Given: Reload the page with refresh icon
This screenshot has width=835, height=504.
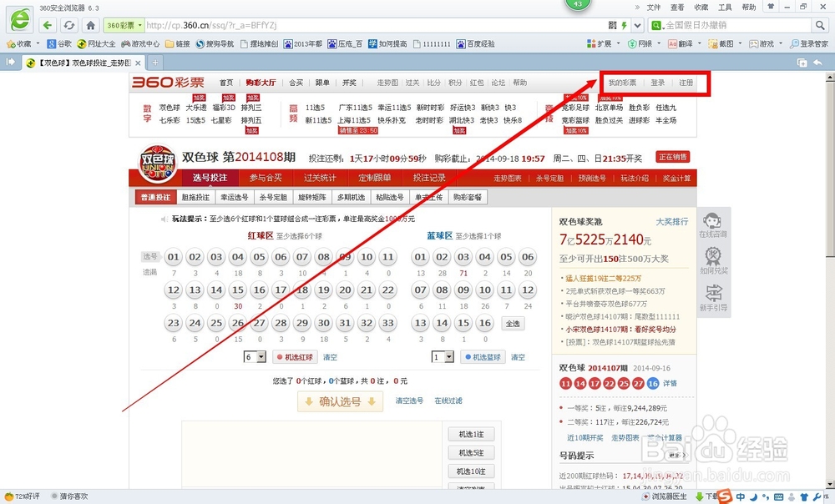Looking at the screenshot, I should coord(68,25).
